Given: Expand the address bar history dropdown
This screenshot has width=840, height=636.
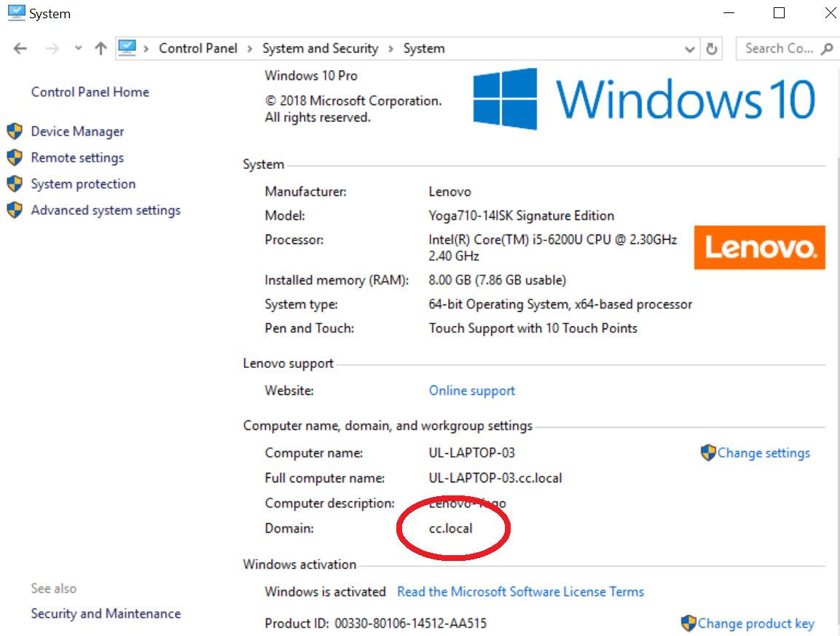Looking at the screenshot, I should (x=689, y=49).
